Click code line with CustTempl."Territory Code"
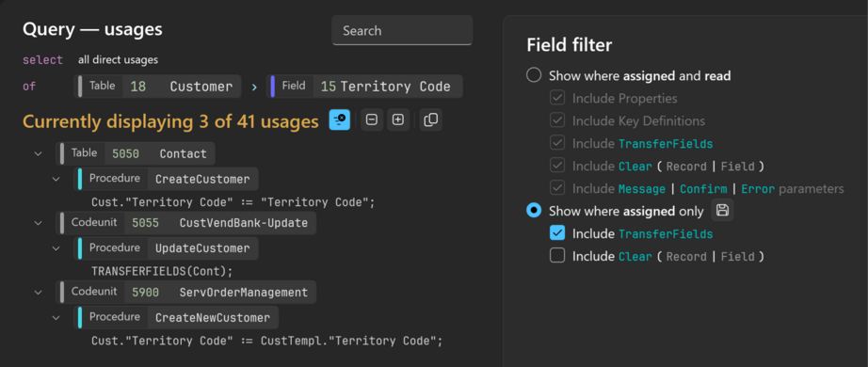 267,341
